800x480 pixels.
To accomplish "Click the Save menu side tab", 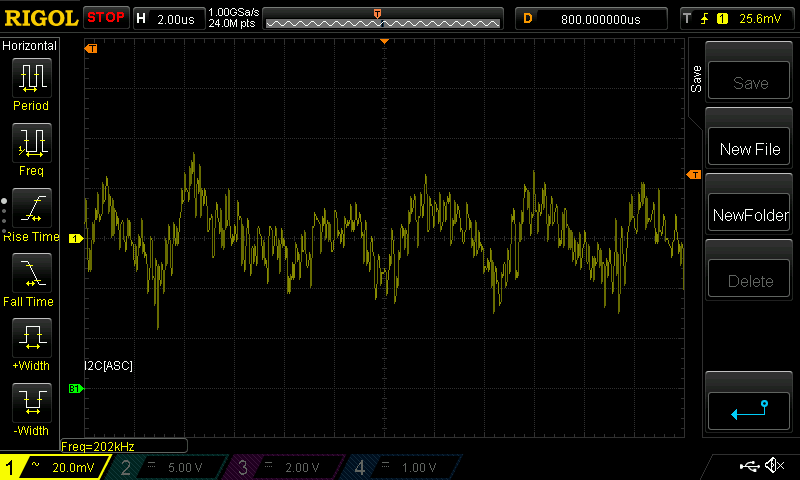I will pyautogui.click(x=696, y=80).
